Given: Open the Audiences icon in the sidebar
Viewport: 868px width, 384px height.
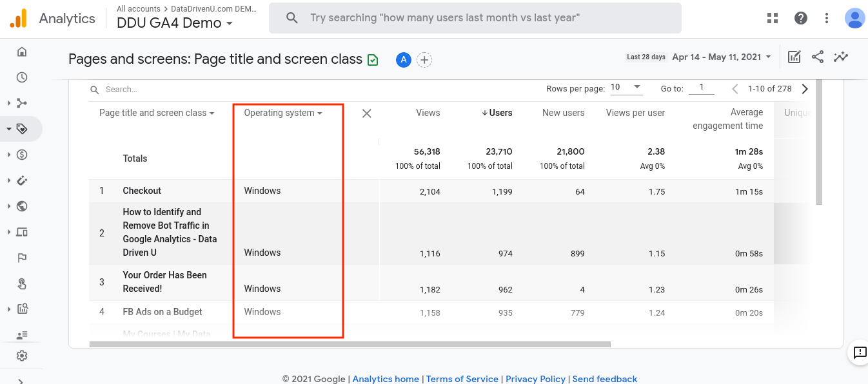Looking at the screenshot, I should (x=22, y=335).
